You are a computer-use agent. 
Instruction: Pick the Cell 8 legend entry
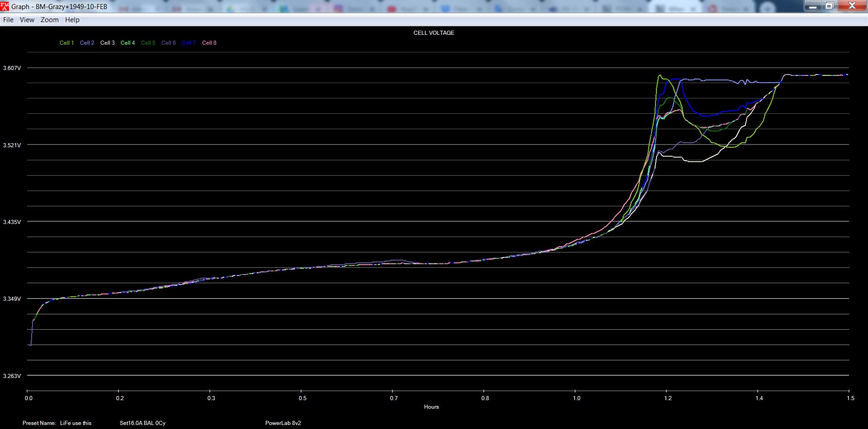coord(209,43)
